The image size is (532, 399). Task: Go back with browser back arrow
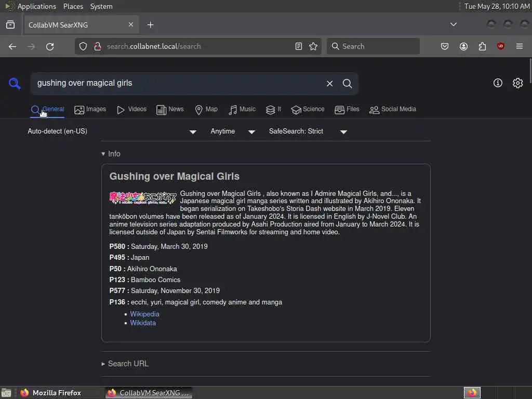pos(12,46)
